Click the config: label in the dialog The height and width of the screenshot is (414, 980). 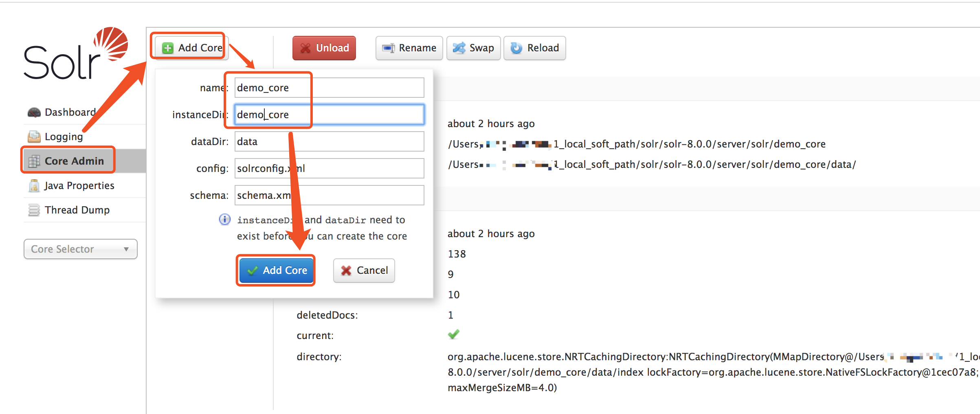click(212, 168)
